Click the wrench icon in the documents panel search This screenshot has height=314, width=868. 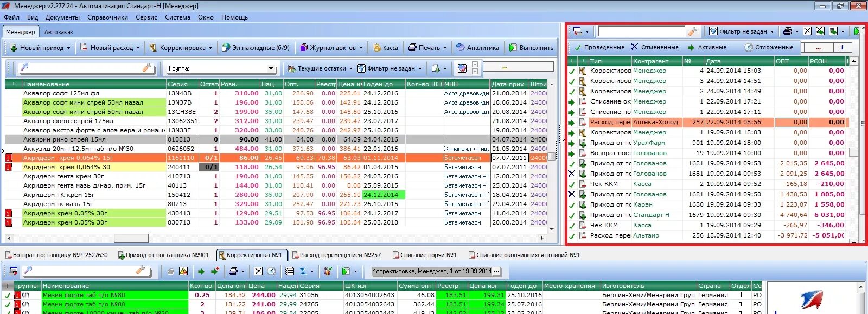[692, 31]
